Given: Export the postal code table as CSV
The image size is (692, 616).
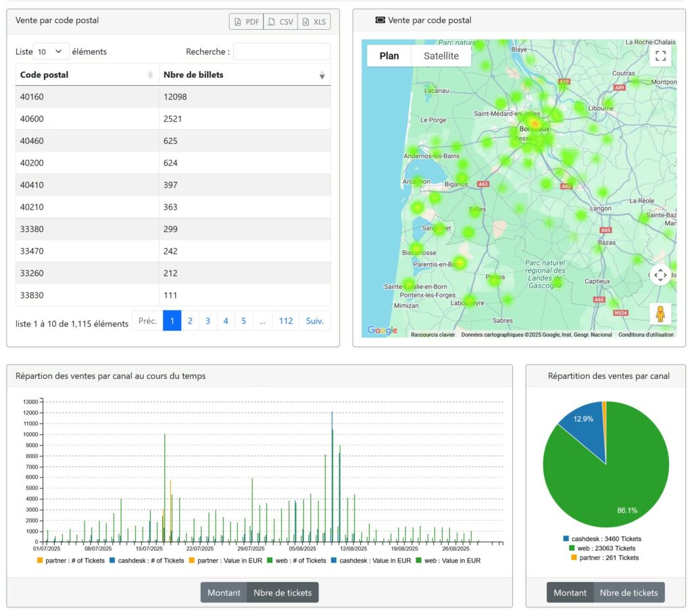Looking at the screenshot, I should 280,22.
